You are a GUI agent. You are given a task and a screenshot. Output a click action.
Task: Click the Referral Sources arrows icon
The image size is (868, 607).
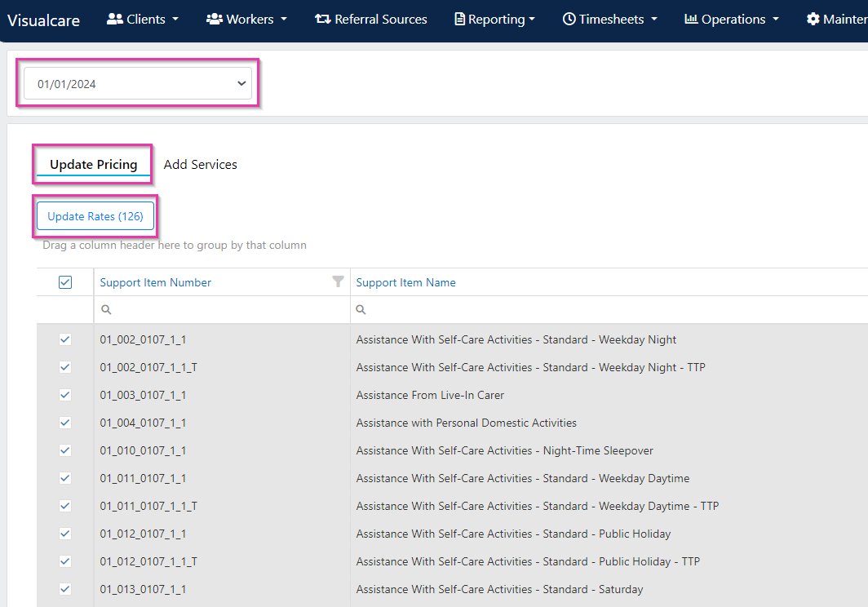click(323, 19)
